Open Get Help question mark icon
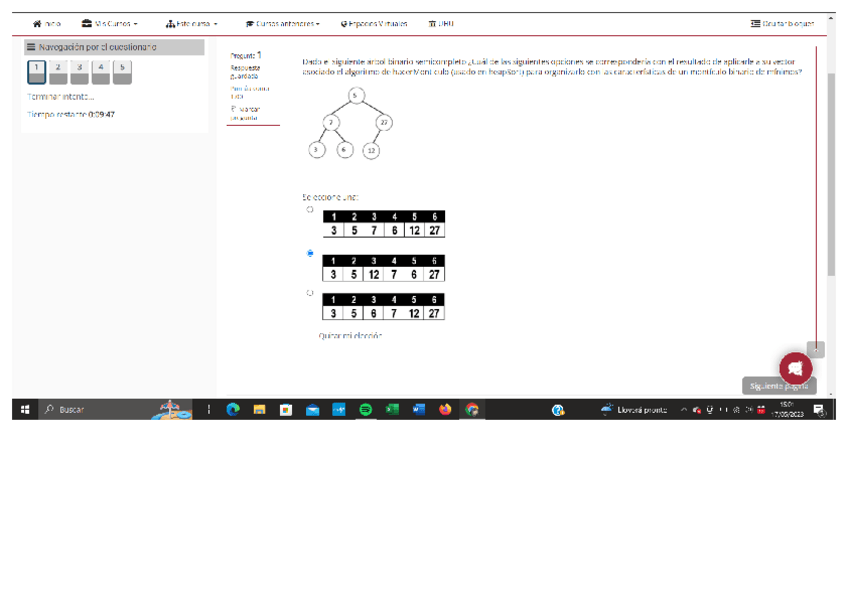The width and height of the screenshot is (848, 599). pos(558,410)
